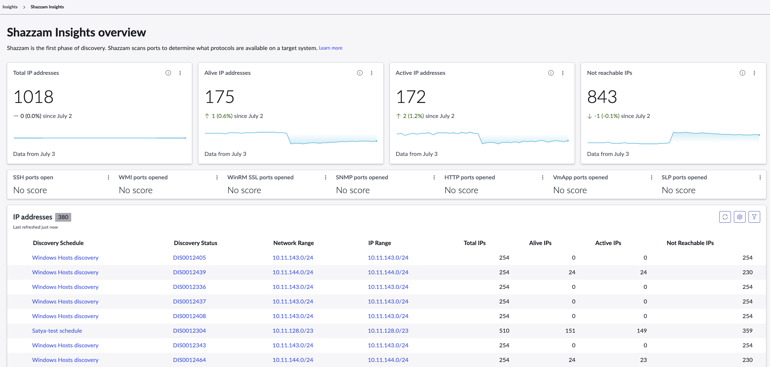770x367 pixels.
Task: Sort by Network Range column header
Action: pos(294,243)
